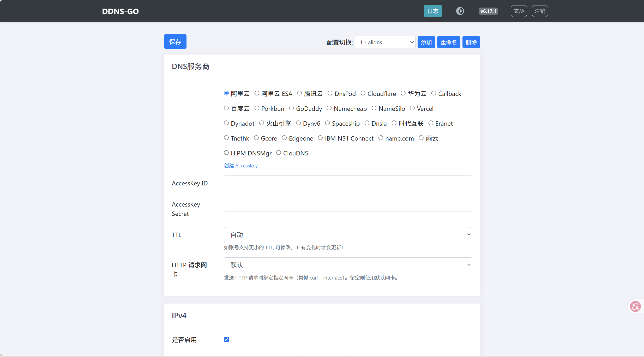Open the floating translate widget icon
Screen dimensions: 644x357
pos(635,306)
